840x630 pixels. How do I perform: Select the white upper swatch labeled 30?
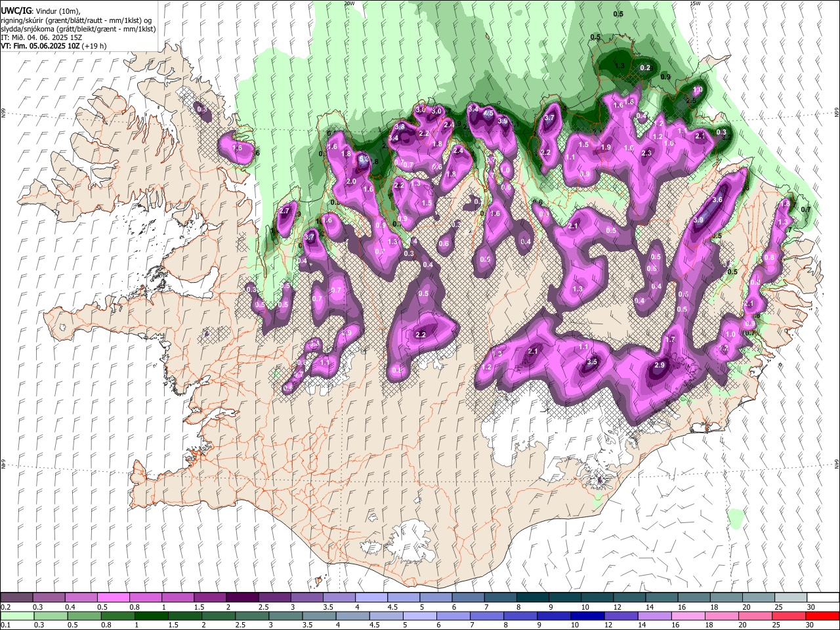coord(824,597)
